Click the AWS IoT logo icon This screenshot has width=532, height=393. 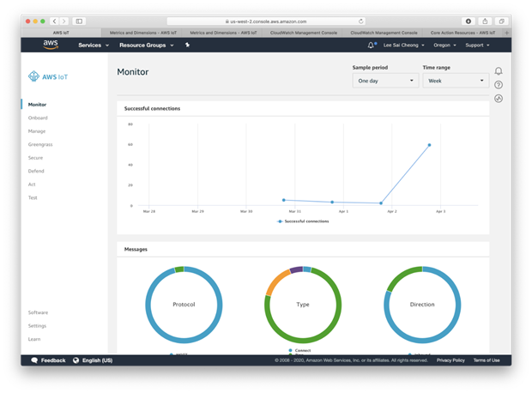point(33,76)
